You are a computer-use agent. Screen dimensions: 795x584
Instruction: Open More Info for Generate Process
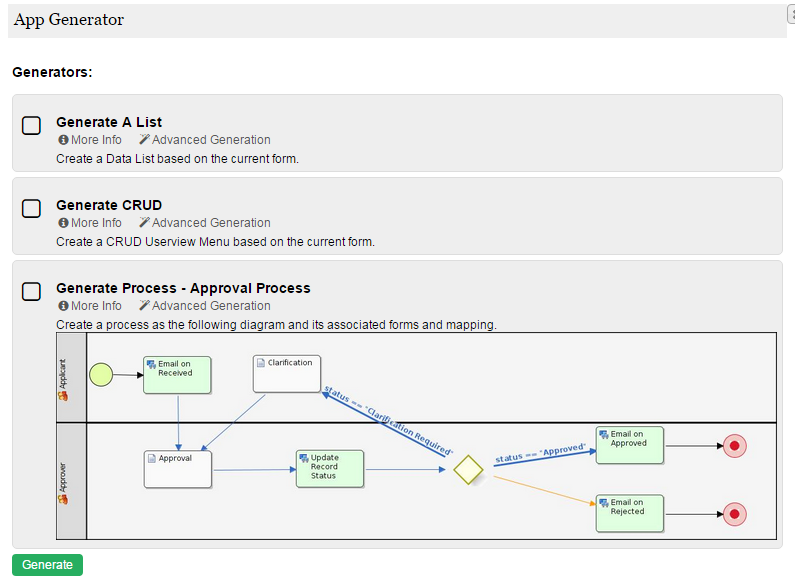click(x=90, y=306)
